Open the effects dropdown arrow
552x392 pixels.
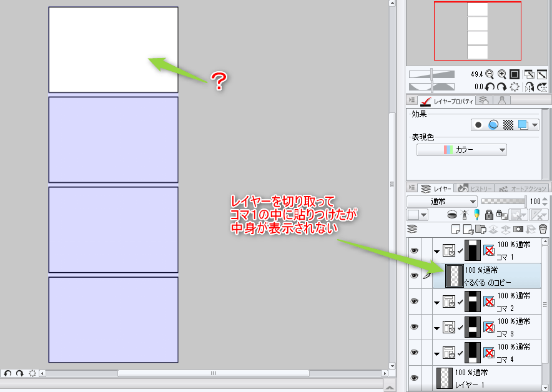pos(535,125)
